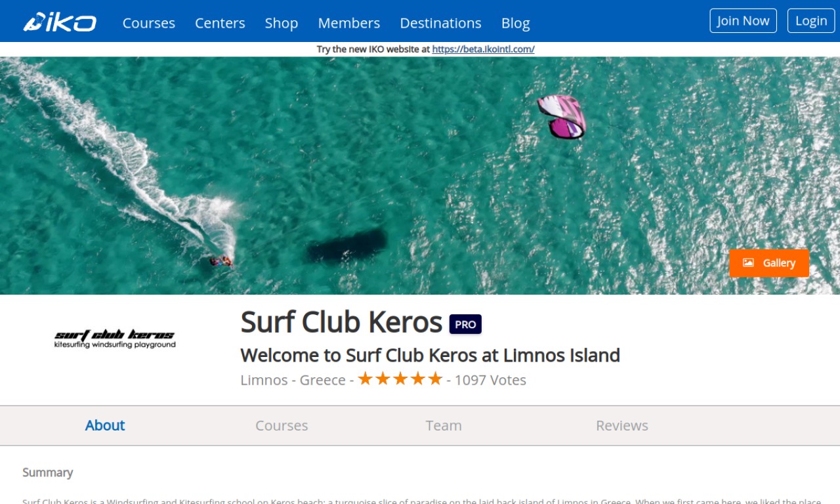
Task: Open the Blog menu item
Action: (x=515, y=23)
